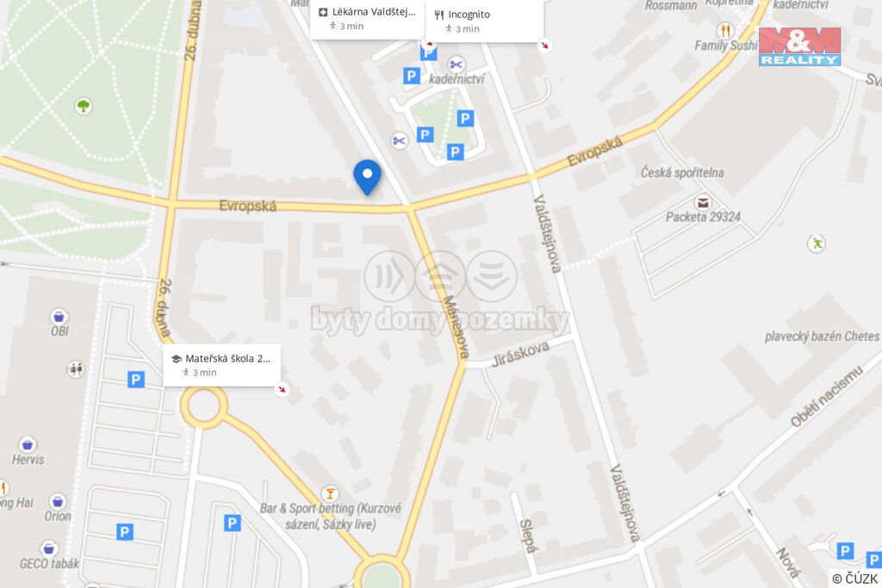
Task: Click the Česká spořitelna map label
Action: pyautogui.click(x=682, y=172)
